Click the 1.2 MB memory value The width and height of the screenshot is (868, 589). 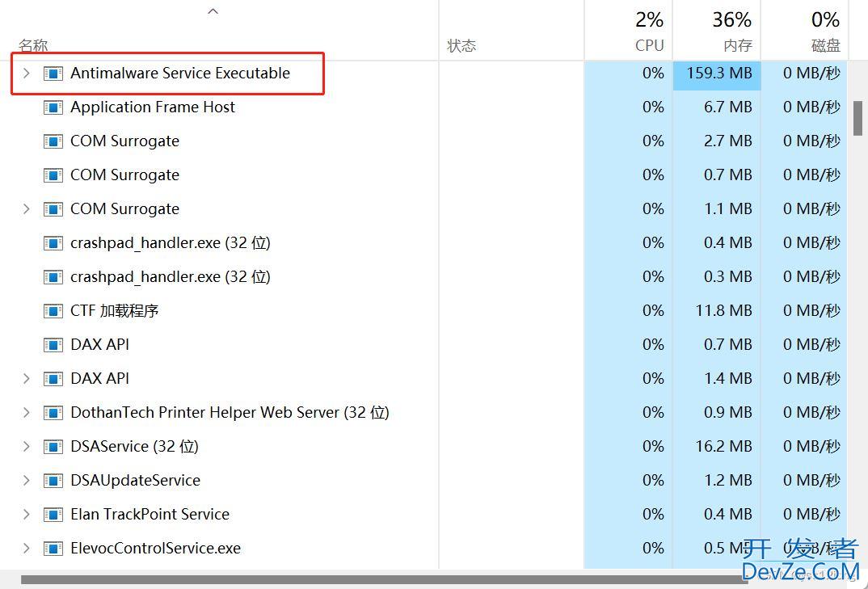(x=727, y=481)
